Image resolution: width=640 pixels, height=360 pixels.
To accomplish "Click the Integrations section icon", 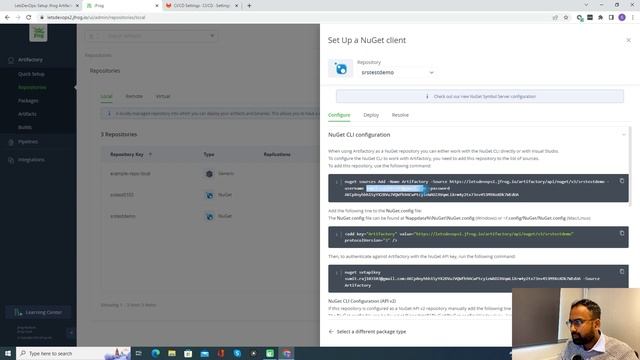I will point(11,160).
